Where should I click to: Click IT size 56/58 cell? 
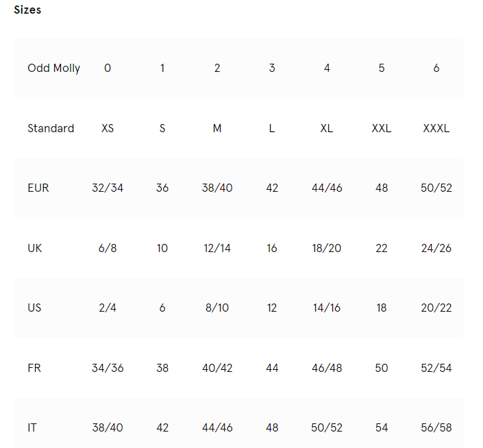click(436, 427)
